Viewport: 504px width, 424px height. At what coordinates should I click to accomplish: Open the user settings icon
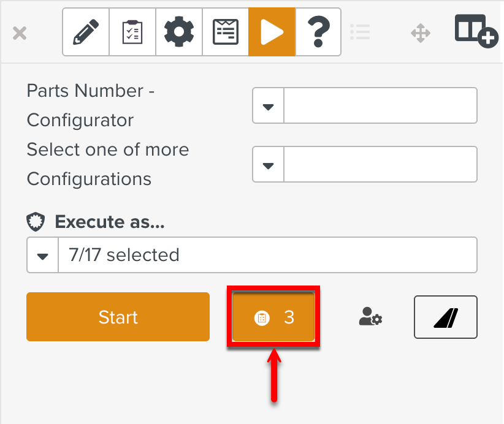(x=370, y=317)
